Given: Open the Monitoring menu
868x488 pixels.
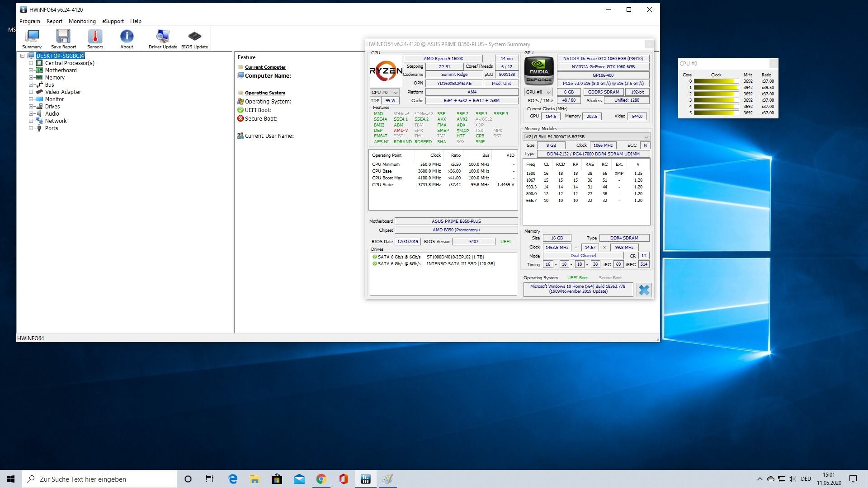Looking at the screenshot, I should click(82, 21).
